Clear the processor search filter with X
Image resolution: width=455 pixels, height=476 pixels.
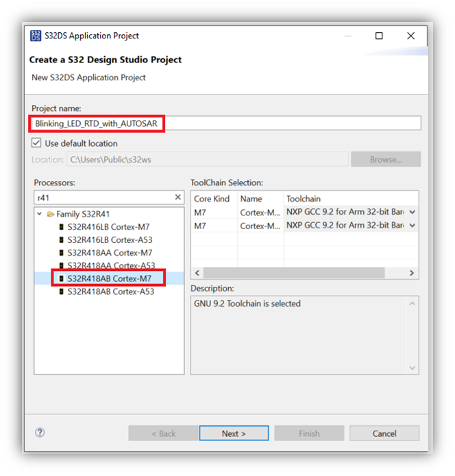tap(177, 198)
